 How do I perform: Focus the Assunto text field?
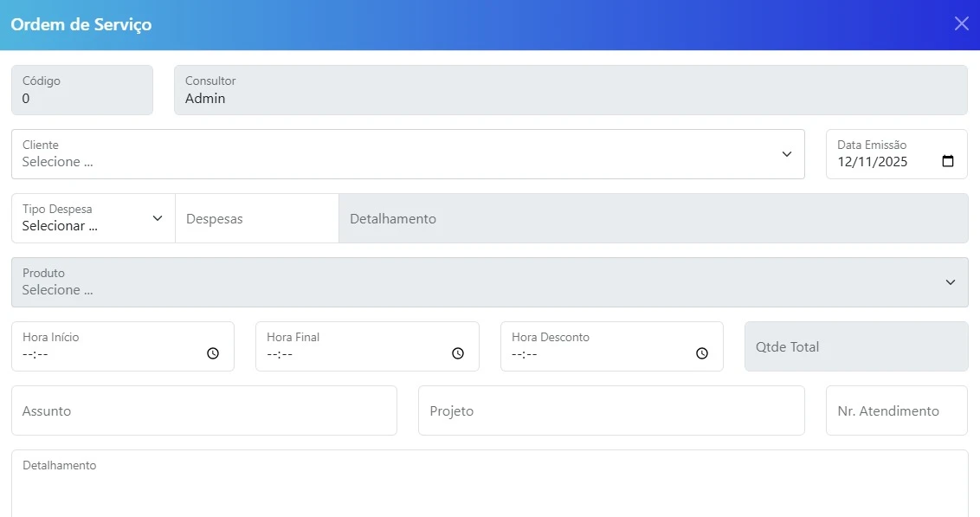pyautogui.click(x=203, y=410)
